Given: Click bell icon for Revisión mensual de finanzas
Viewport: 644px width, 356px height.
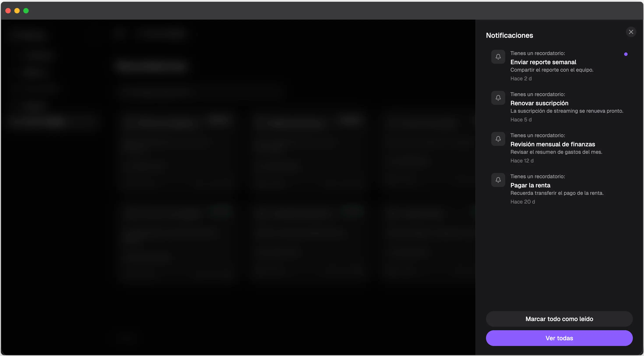Looking at the screenshot, I should click(x=498, y=139).
